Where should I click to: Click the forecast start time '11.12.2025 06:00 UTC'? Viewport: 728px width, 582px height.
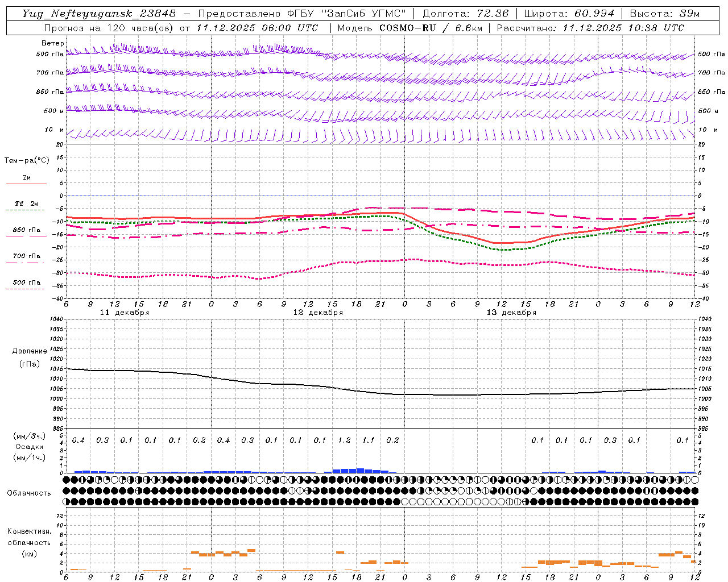(257, 28)
